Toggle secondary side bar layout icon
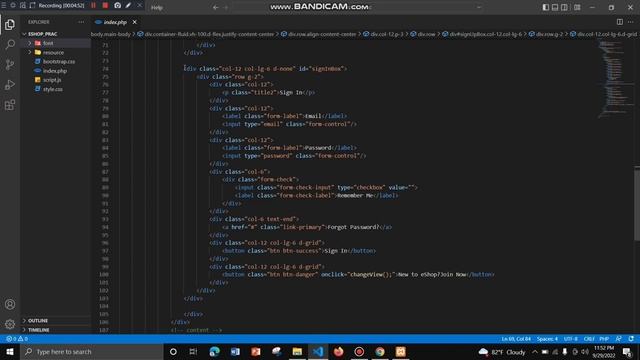Viewport: 640px width, 360px height. click(x=564, y=7)
